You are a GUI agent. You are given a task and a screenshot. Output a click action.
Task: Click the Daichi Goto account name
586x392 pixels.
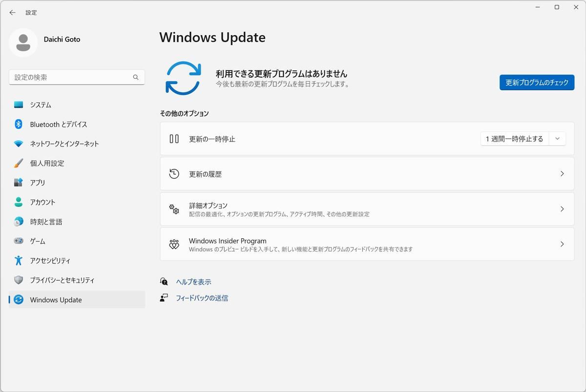click(62, 39)
